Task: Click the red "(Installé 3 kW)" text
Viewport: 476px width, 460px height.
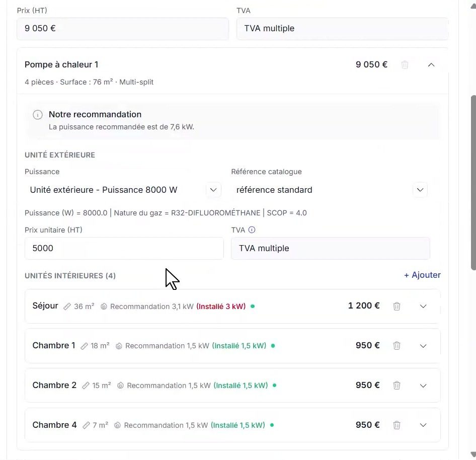Action: point(221,306)
